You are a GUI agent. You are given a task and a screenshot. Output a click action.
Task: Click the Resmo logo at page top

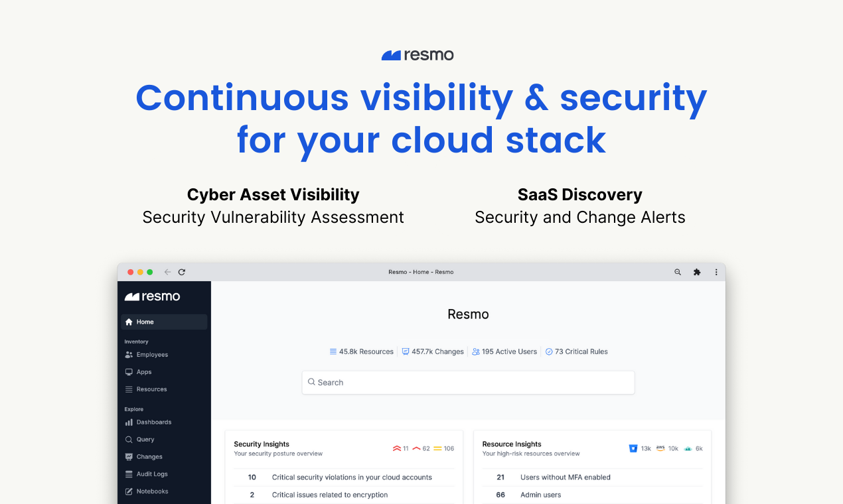(418, 55)
